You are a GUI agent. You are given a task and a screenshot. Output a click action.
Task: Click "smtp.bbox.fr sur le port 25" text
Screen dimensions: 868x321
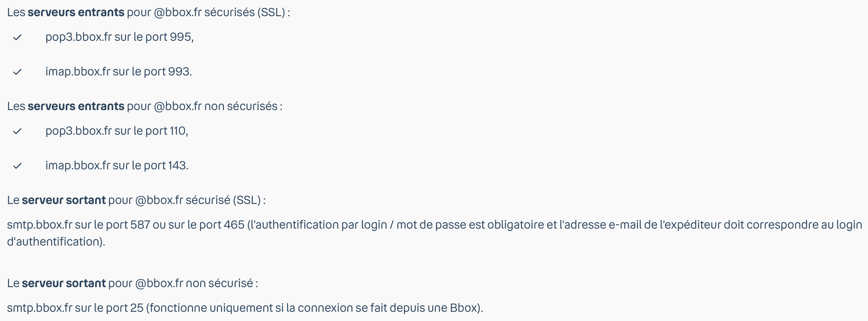click(75, 308)
